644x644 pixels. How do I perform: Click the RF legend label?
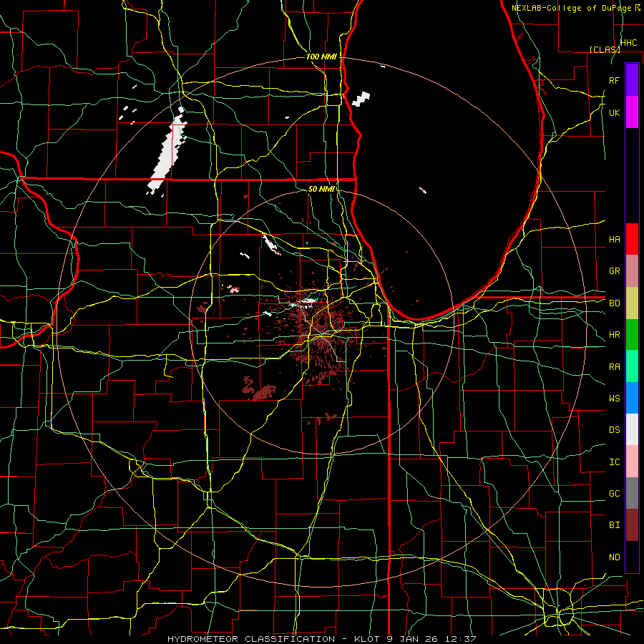click(614, 80)
